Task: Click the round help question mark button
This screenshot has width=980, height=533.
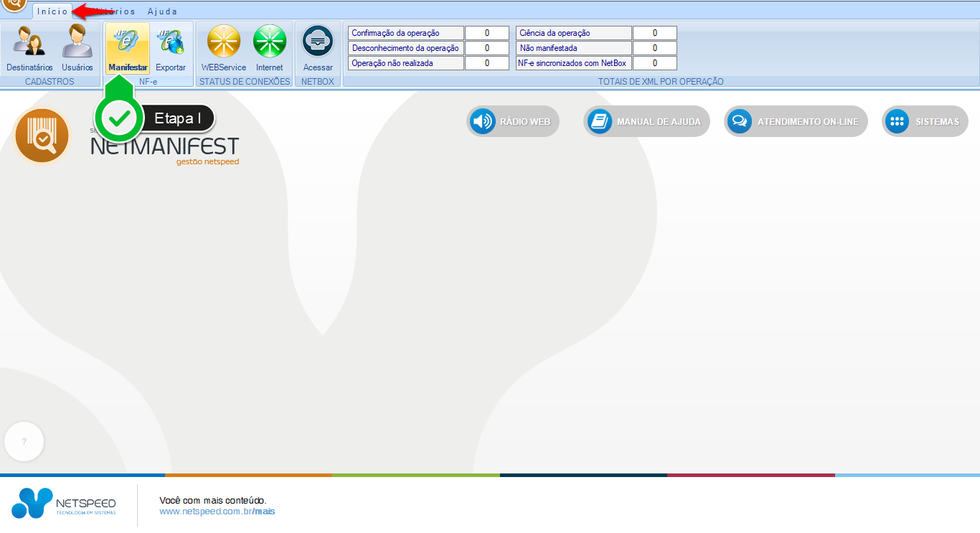Action: 24,442
